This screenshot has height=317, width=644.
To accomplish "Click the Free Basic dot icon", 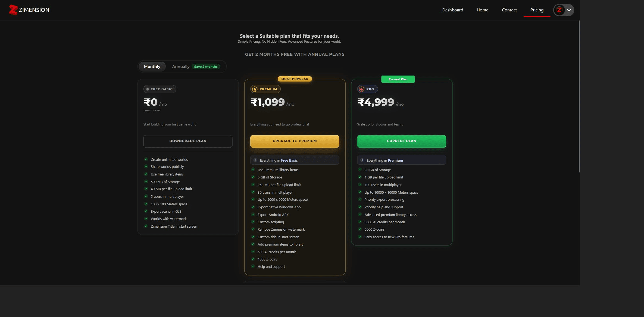I will pyautogui.click(x=148, y=89).
